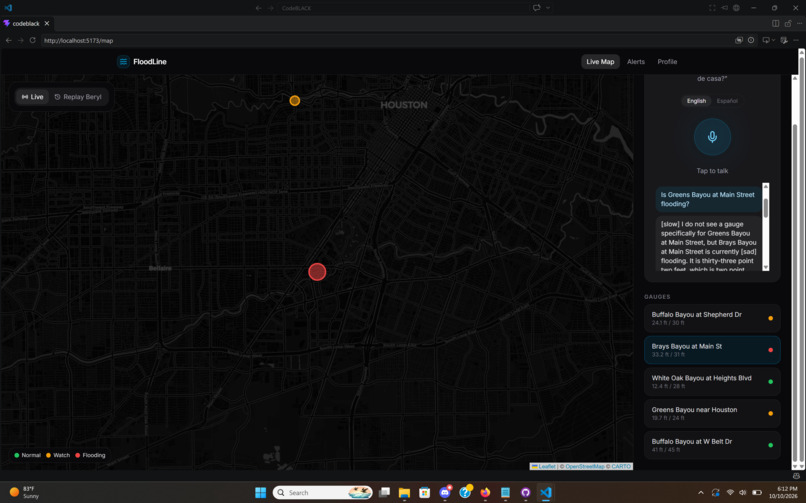Show hidden system tray icons
This screenshot has width=806, height=503.
coord(701,493)
